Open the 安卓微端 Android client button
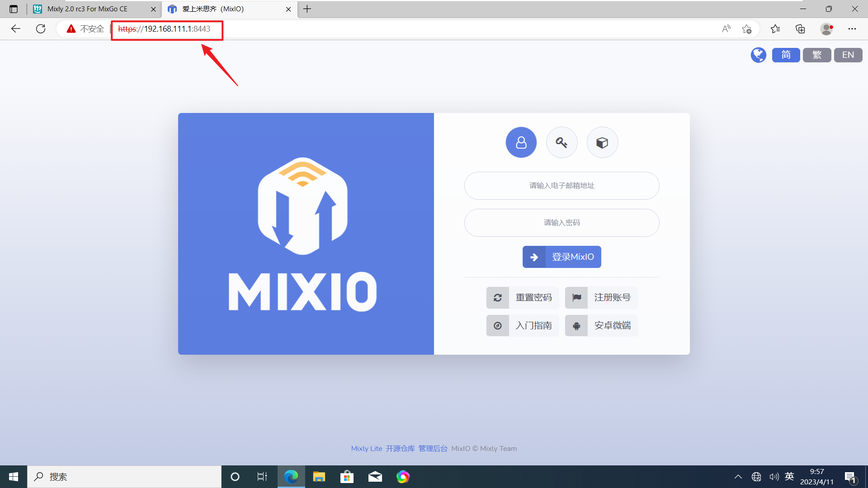This screenshot has height=488, width=868. (x=601, y=325)
